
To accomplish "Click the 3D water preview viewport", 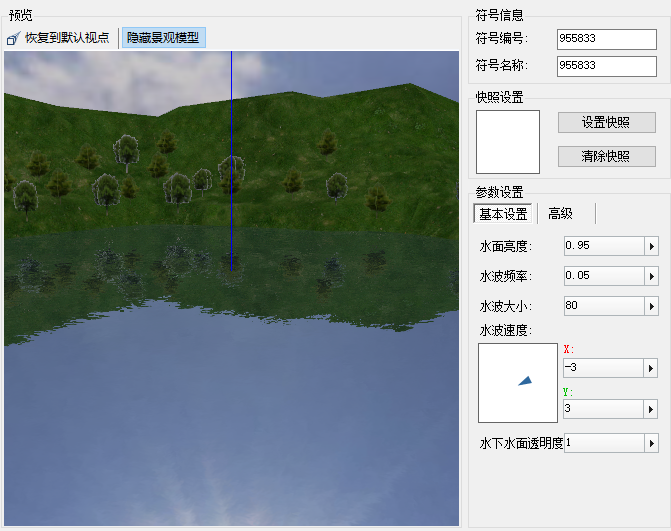I will pos(232,288).
